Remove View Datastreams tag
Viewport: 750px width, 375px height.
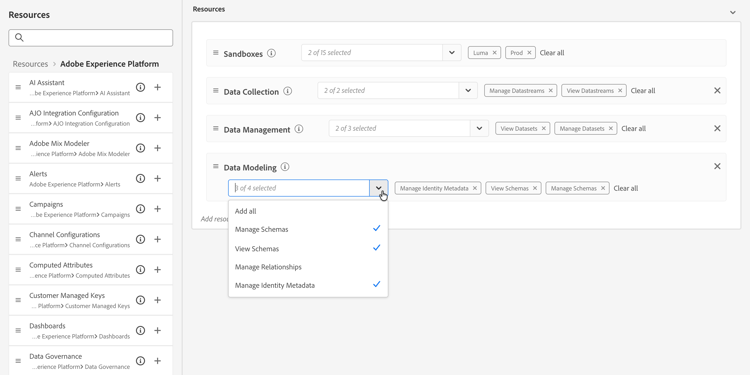pos(620,91)
